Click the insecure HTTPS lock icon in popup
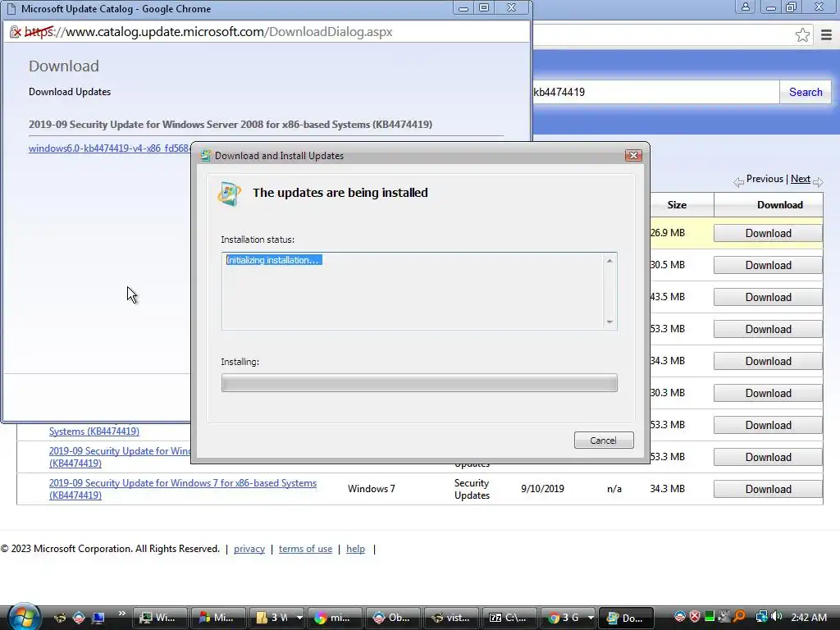840x630 pixels. point(16,32)
